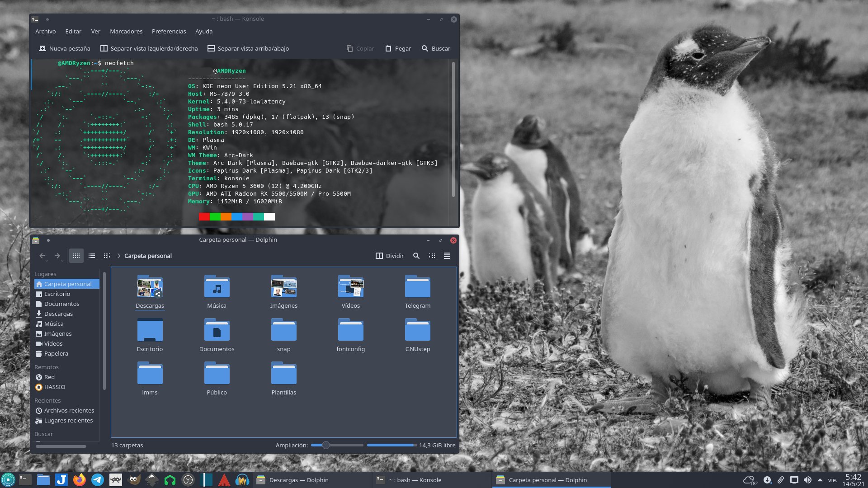Expand hidden system tray icons arrow

coord(820,480)
